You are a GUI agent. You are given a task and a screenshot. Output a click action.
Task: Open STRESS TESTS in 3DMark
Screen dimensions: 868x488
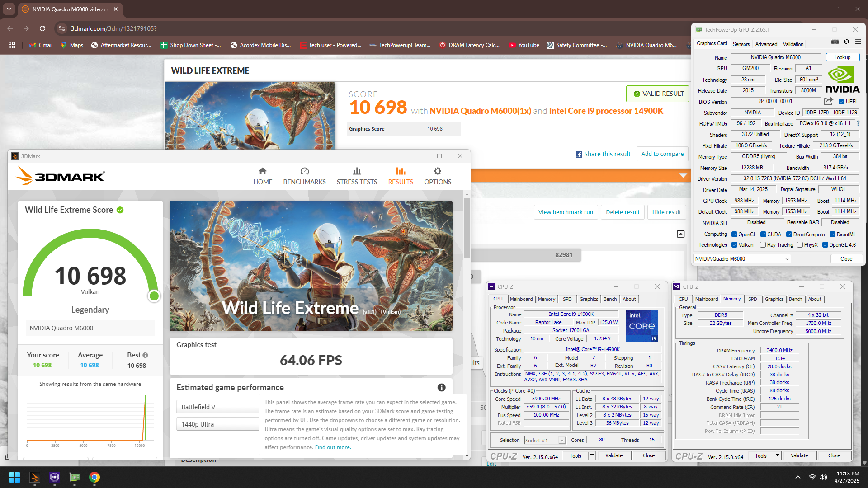tap(357, 176)
